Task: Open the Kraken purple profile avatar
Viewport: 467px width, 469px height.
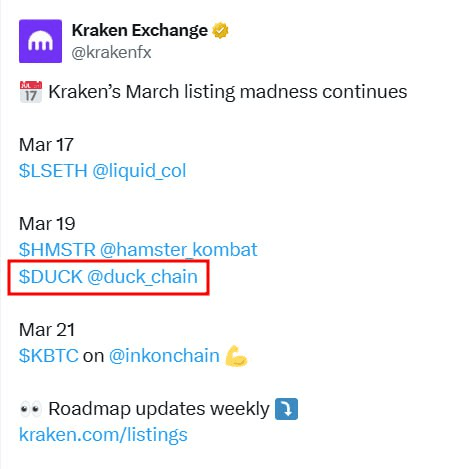Action: point(40,41)
